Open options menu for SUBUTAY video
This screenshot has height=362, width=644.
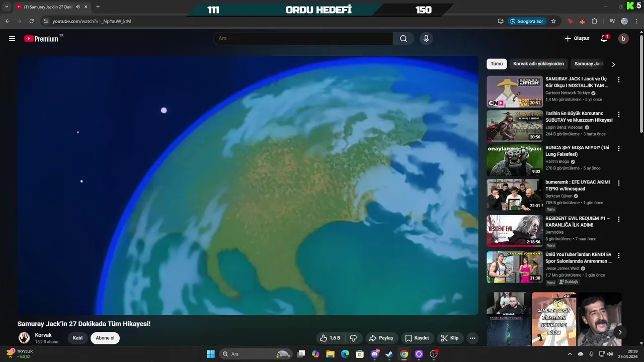(x=619, y=115)
